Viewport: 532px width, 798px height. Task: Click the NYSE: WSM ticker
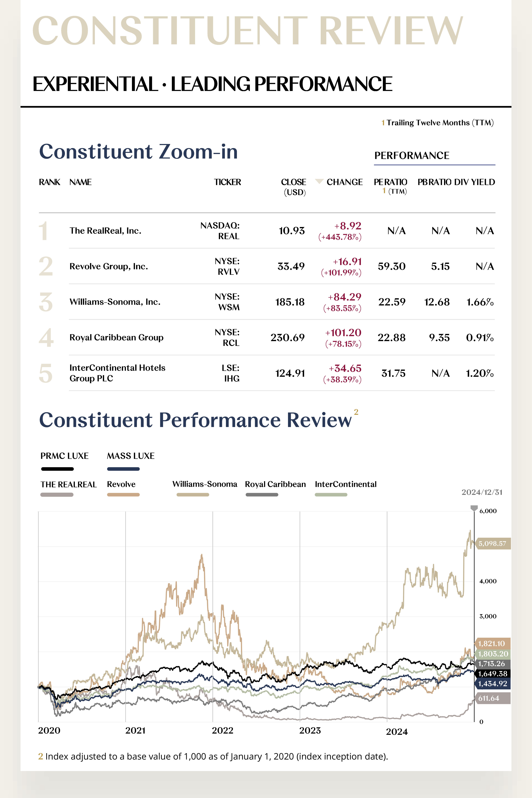coord(227,302)
